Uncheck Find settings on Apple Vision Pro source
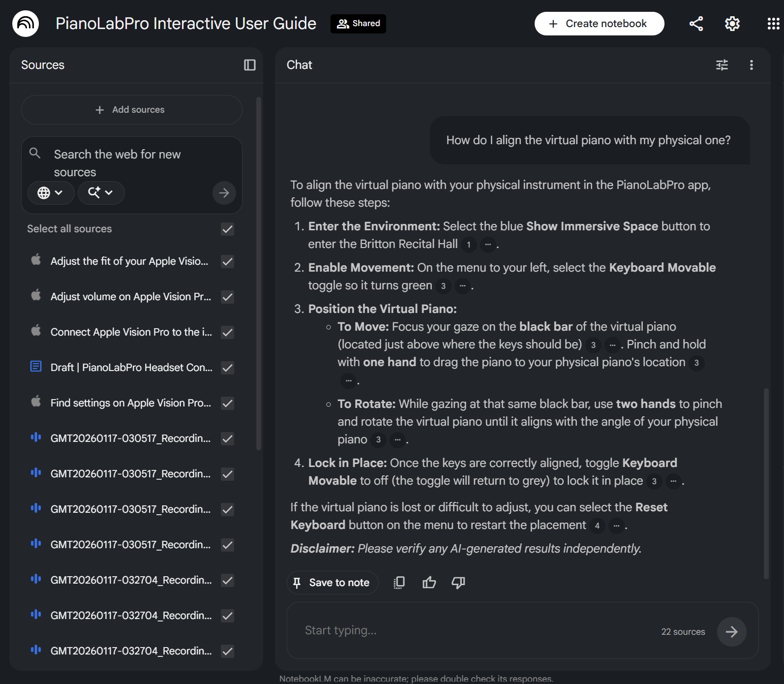The image size is (784, 684). tap(227, 404)
